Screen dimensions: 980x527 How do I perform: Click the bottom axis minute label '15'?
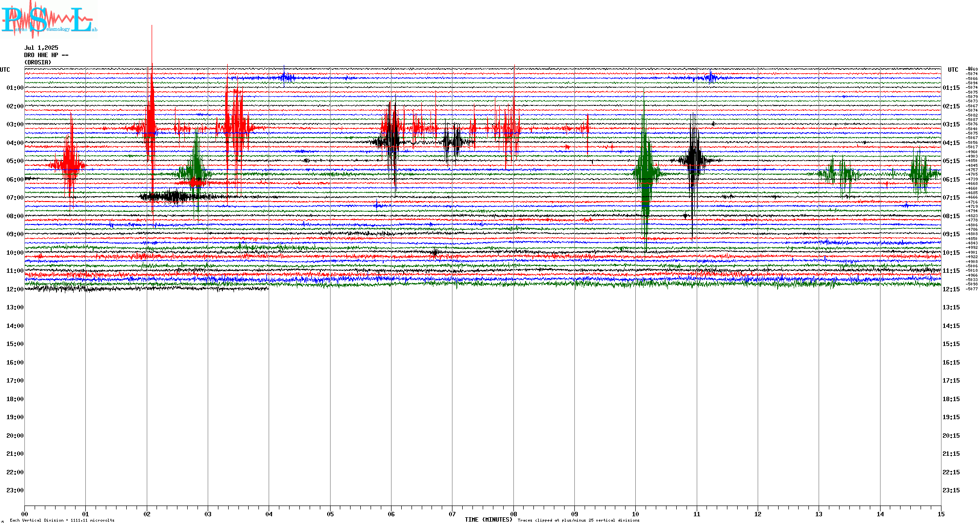tap(941, 514)
